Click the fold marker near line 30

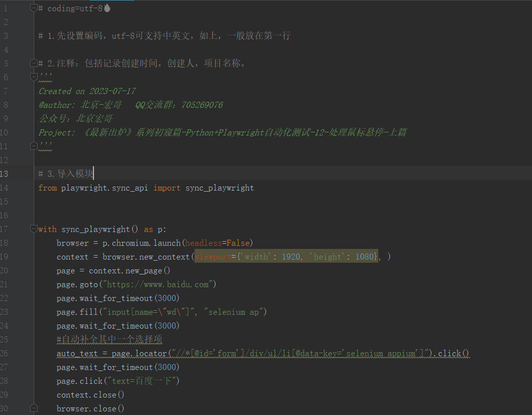click(x=34, y=408)
